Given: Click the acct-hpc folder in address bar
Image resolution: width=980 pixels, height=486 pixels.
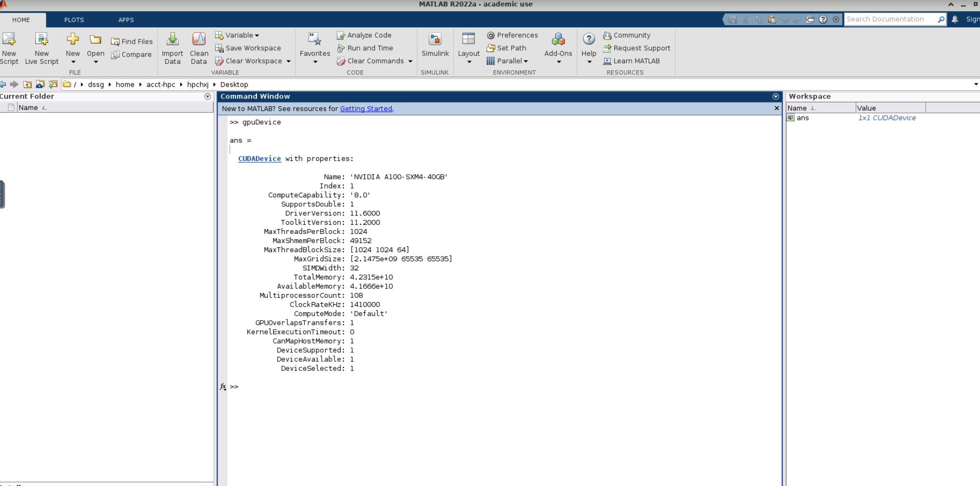Looking at the screenshot, I should click(161, 84).
